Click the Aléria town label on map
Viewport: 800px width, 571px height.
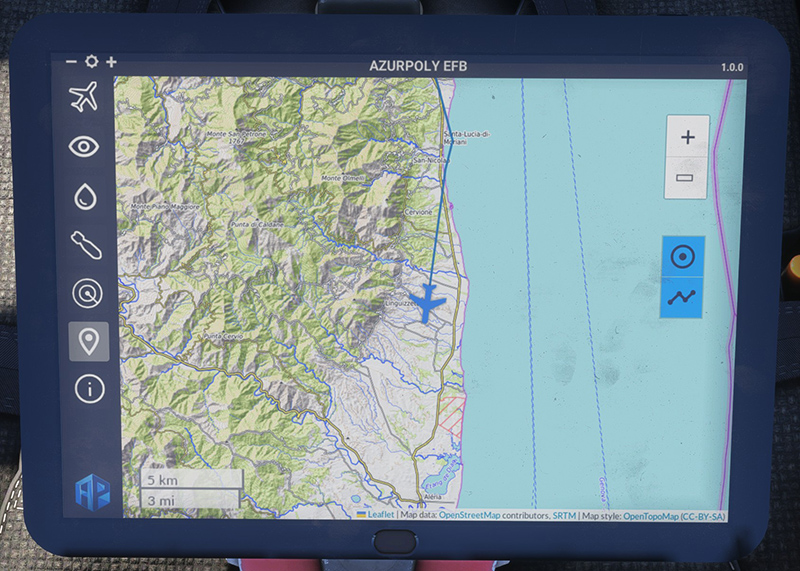point(432,496)
